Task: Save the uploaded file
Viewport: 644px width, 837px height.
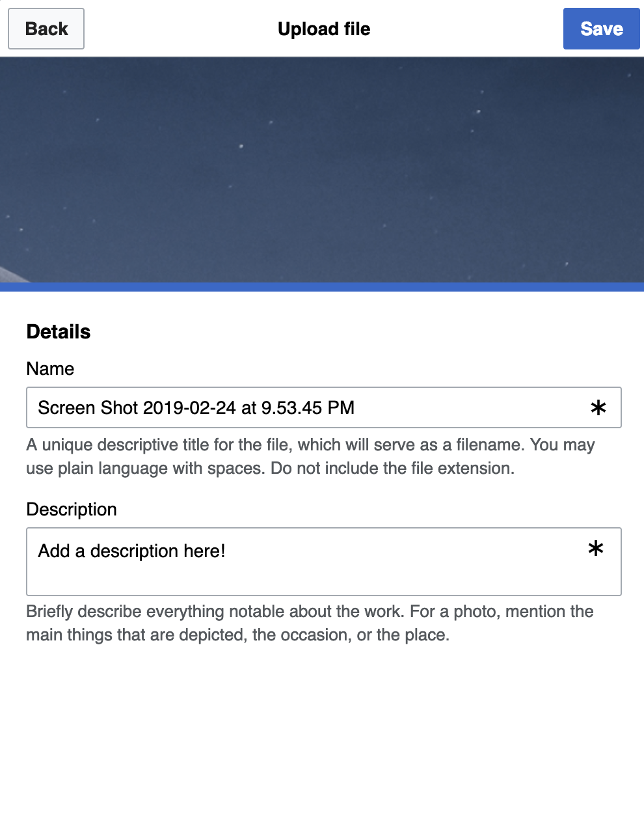Action: tap(602, 29)
